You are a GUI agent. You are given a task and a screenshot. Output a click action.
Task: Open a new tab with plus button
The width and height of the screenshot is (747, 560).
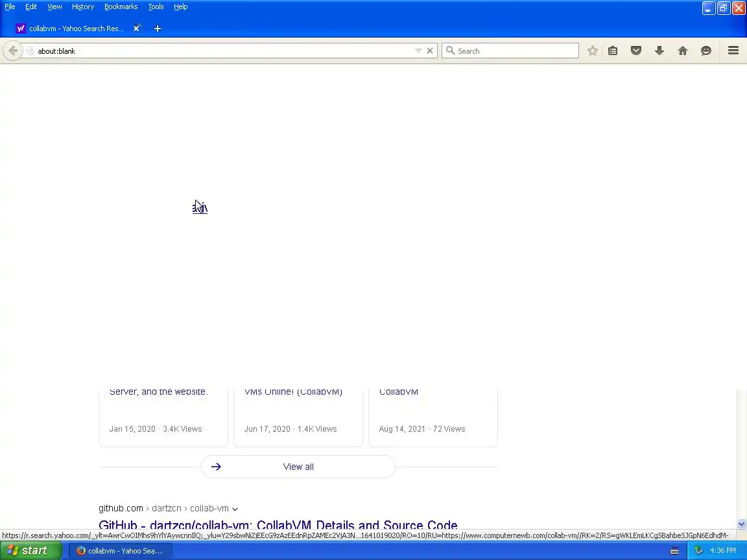(158, 29)
